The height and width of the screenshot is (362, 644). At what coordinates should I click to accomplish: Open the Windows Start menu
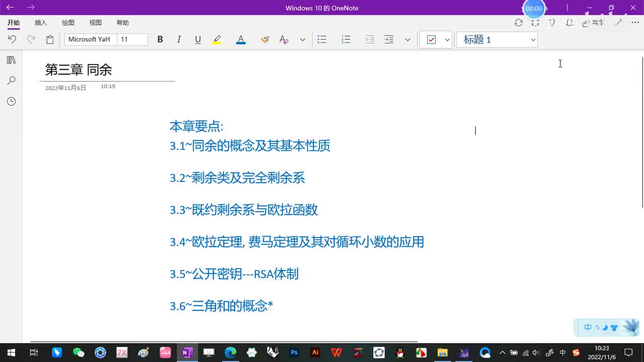(x=11, y=352)
